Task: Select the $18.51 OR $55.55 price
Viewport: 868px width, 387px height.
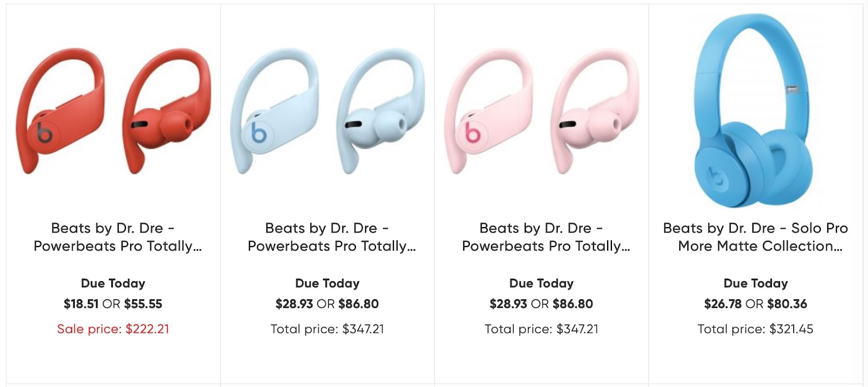Action: [113, 304]
